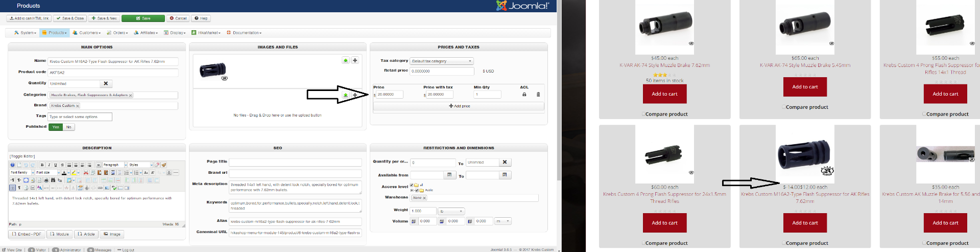This screenshot has width=980, height=252.
Task: Open the Display menu
Action: (x=175, y=33)
